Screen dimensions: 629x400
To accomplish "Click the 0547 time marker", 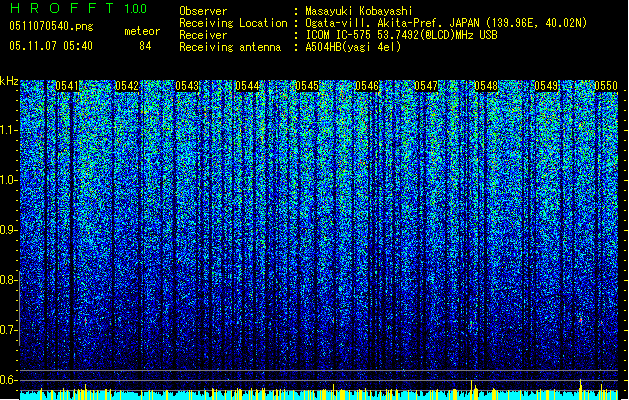I will 426,86.
